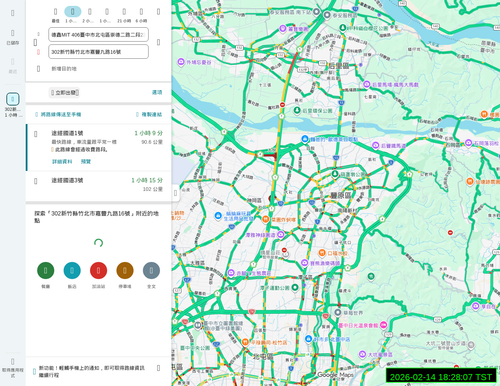
Task: Click the 北屯區 district label
Action: tap(263, 356)
